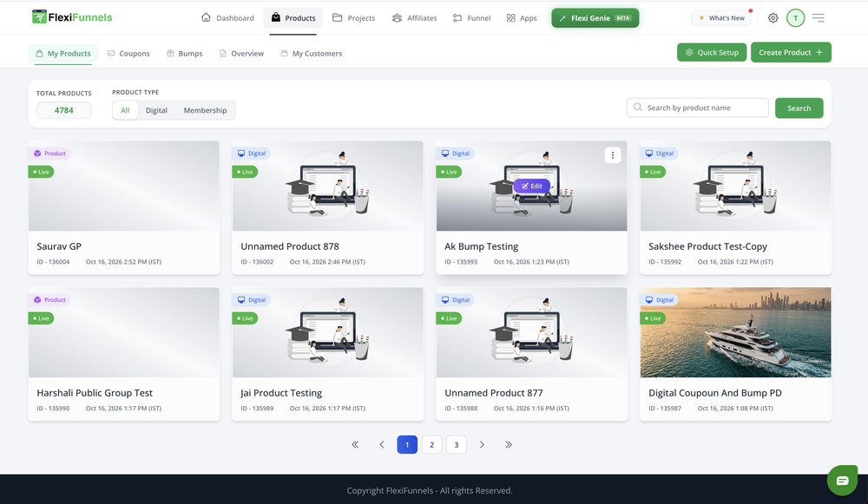Screen dimensions: 868x504
Task: Click the Live status on Jai Product Testing
Action: tap(245, 318)
